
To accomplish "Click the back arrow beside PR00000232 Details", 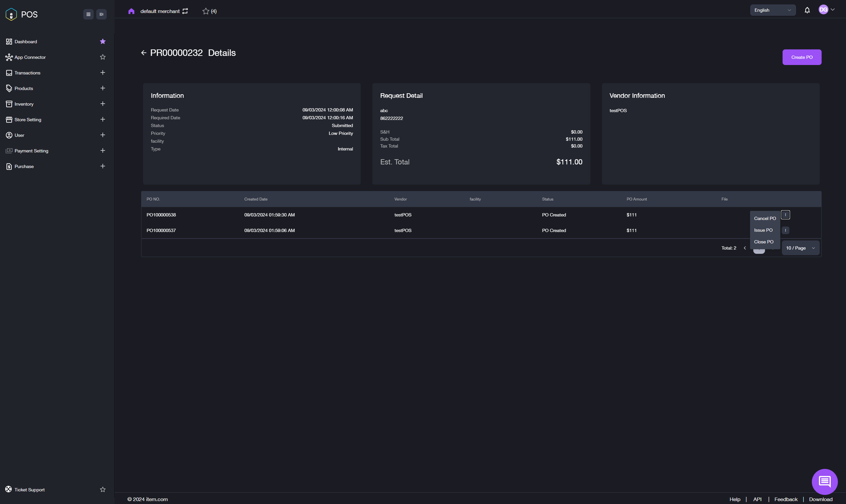I will 143,53.
